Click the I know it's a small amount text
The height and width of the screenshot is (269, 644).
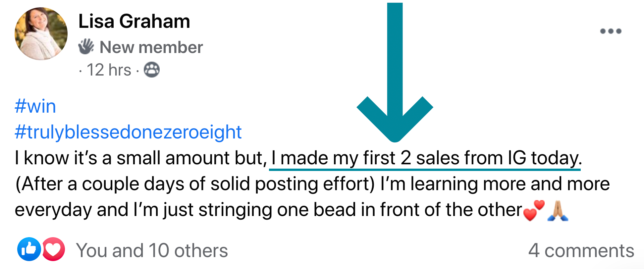141,158
